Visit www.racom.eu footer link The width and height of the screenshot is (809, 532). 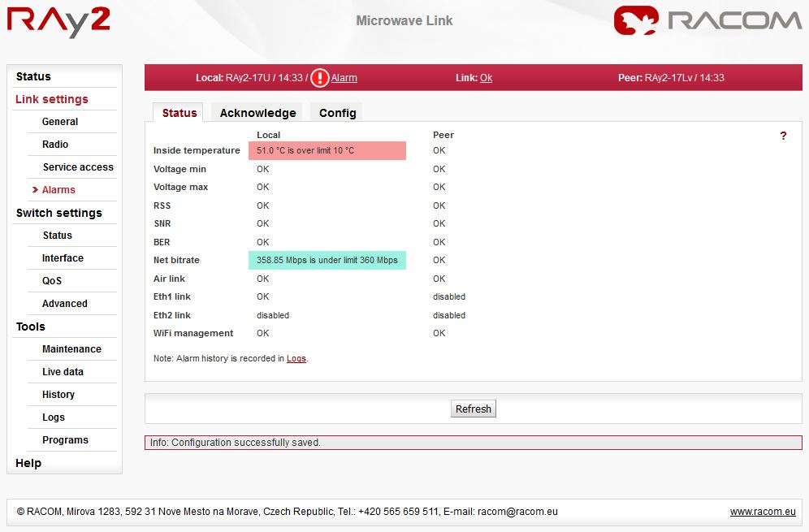coord(763,512)
